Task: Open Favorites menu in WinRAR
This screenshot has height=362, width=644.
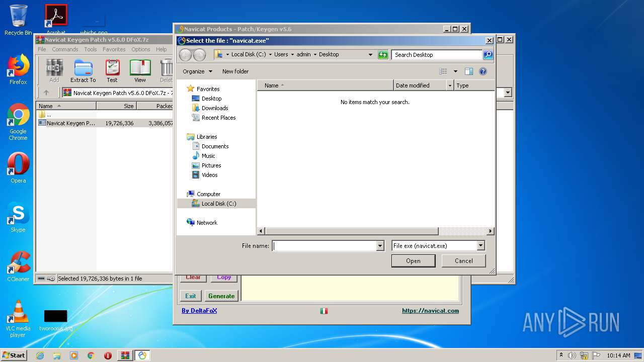Action: point(114,49)
